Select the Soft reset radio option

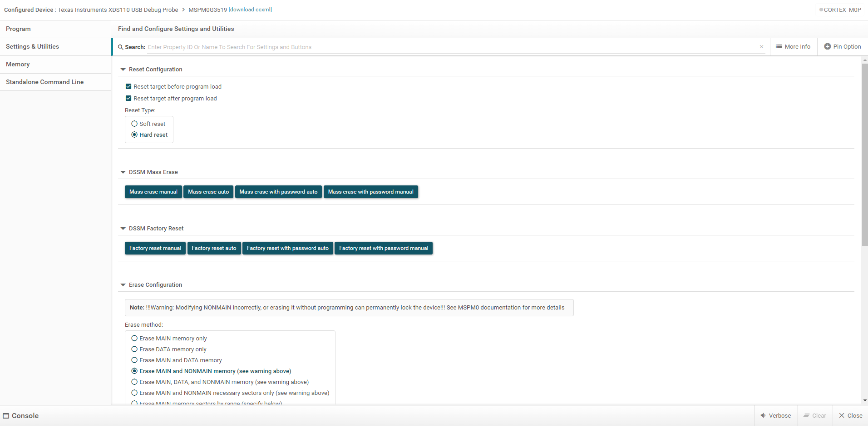(x=134, y=124)
